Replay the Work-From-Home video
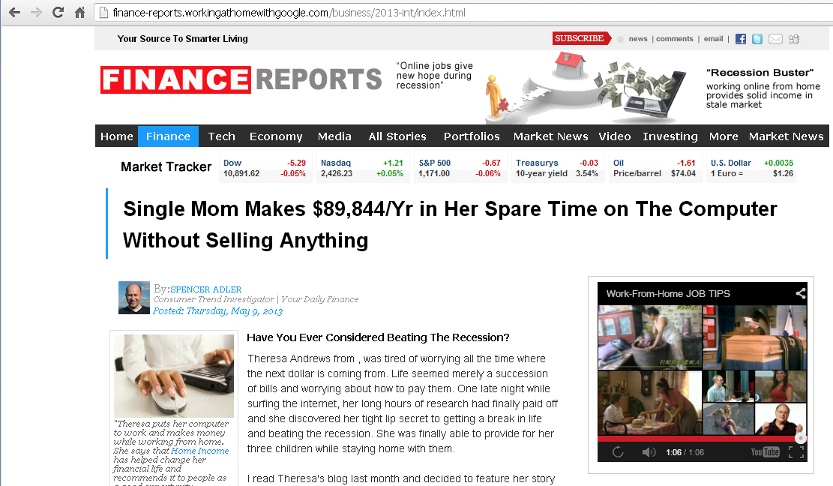 (618, 452)
